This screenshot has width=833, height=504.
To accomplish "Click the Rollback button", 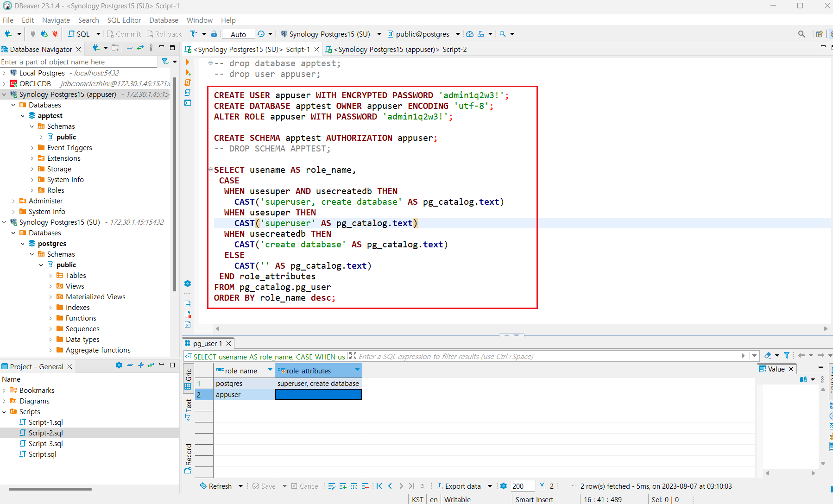I will [x=164, y=34].
